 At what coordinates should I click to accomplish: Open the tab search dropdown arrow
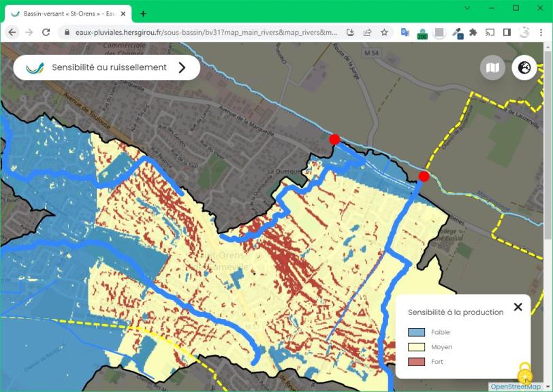[467, 7]
